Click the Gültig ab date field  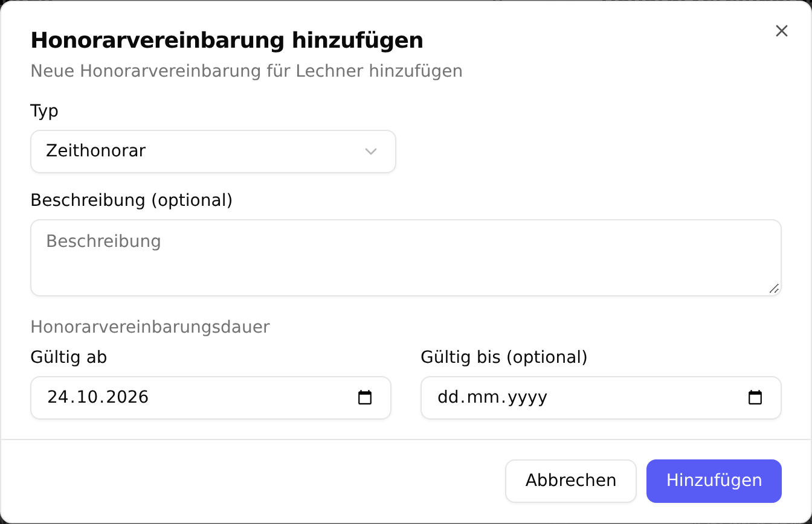point(211,398)
